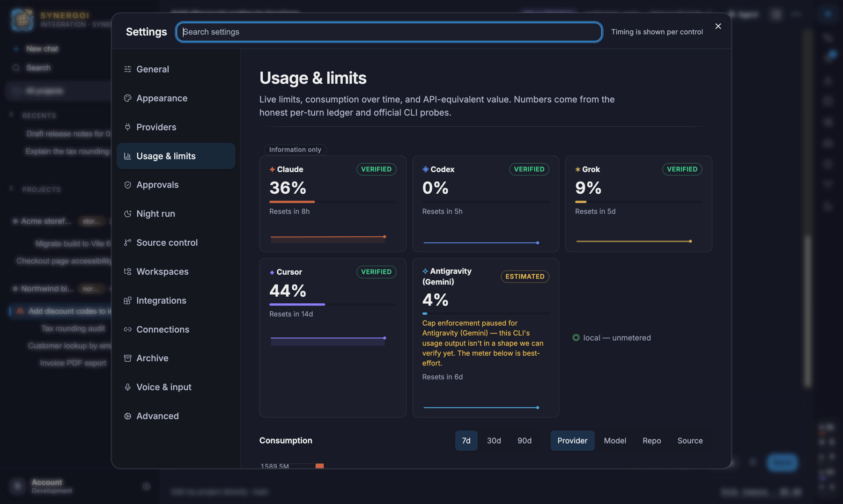Open Approvals settings section
This screenshot has width=843, height=504.
click(x=176, y=185)
